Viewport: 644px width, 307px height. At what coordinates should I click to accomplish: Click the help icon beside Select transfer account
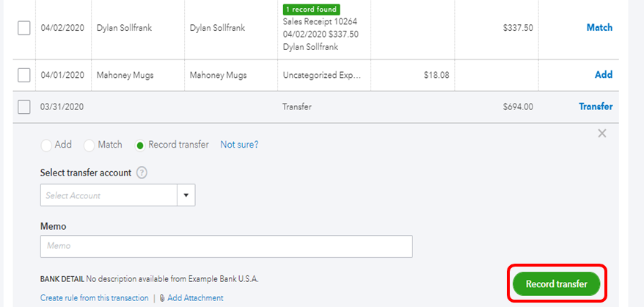tap(142, 173)
